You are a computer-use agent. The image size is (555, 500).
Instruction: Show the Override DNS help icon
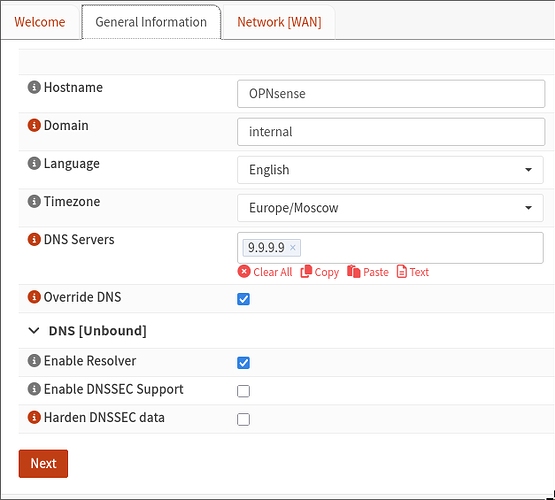click(x=34, y=297)
